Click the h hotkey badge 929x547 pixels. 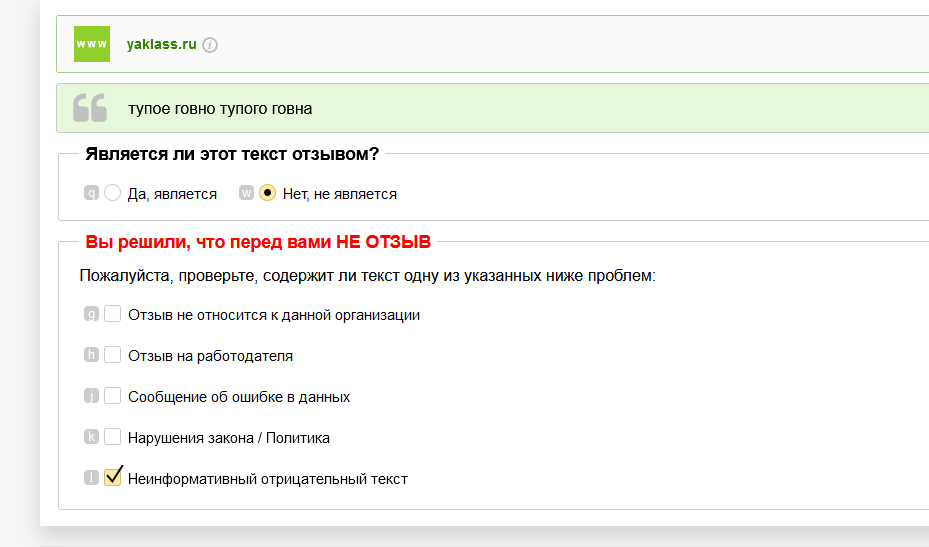91,355
